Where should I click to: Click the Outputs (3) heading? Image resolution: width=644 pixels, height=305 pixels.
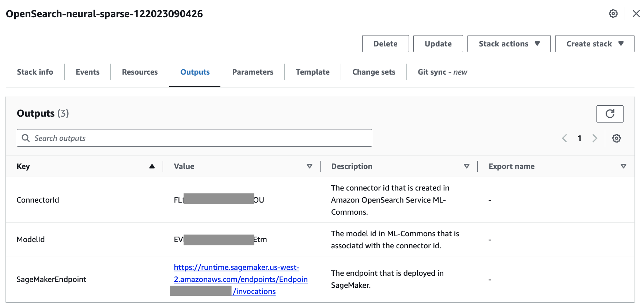[x=43, y=113]
